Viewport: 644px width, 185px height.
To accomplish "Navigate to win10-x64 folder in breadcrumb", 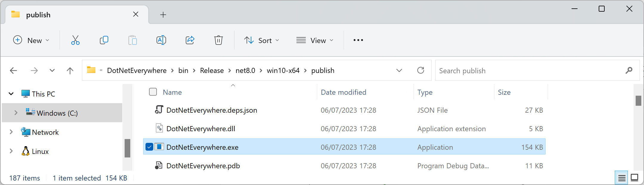I will click(x=283, y=71).
